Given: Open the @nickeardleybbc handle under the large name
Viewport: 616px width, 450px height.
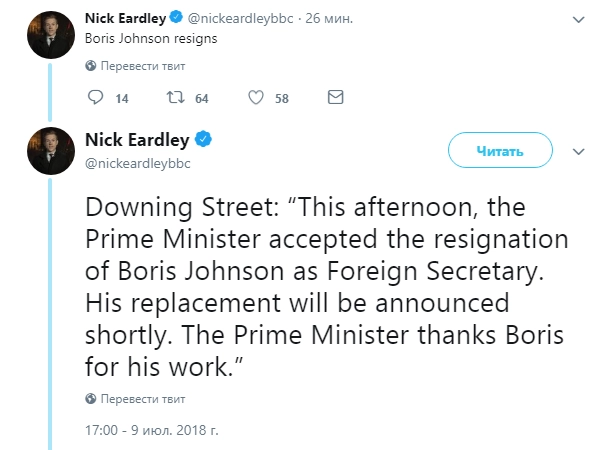Looking at the screenshot, I should [137, 162].
